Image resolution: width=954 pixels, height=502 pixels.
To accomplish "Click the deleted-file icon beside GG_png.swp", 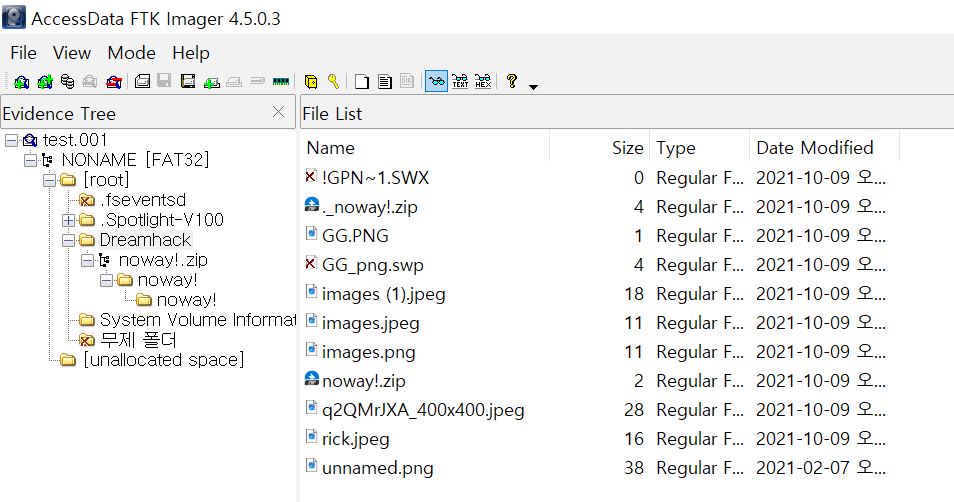I will tap(311, 263).
